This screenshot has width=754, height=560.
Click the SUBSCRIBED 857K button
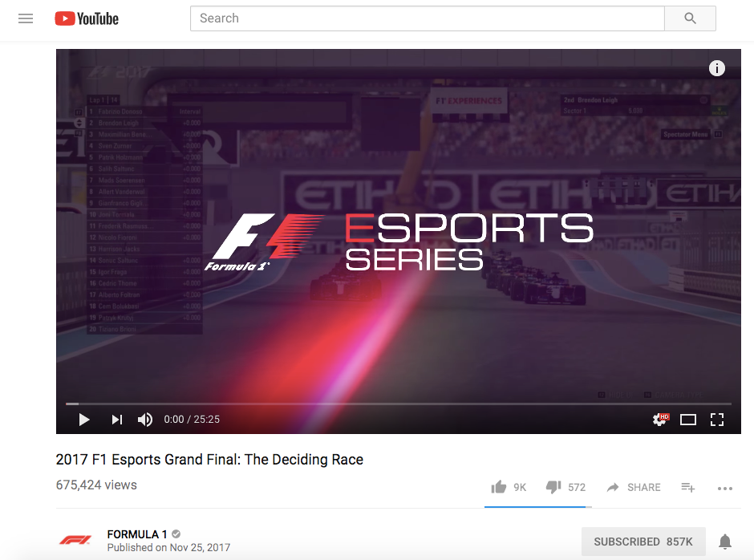[x=643, y=542]
